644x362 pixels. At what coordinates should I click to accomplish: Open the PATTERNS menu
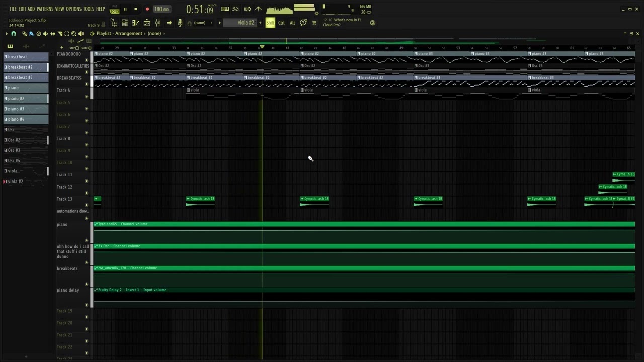pyautogui.click(x=45, y=9)
